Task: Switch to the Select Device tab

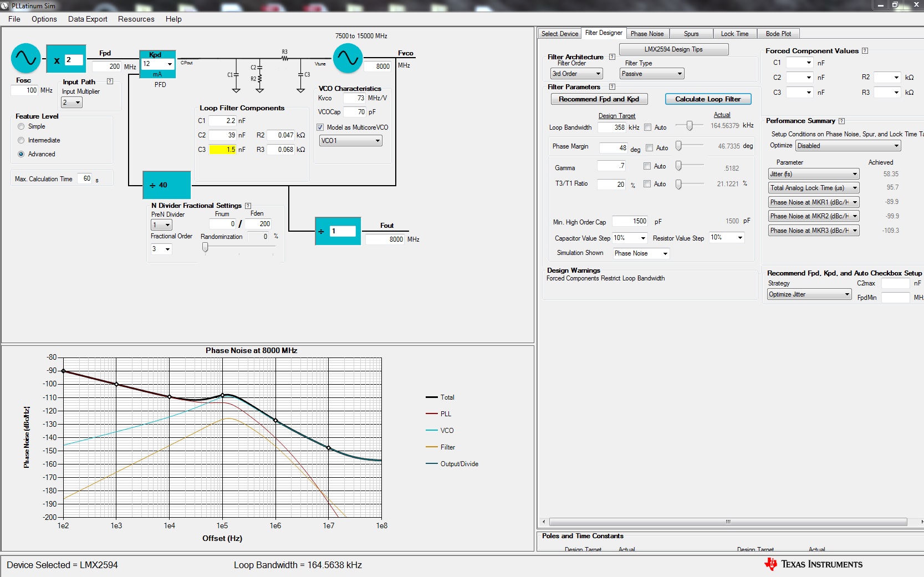Action: 560,34
